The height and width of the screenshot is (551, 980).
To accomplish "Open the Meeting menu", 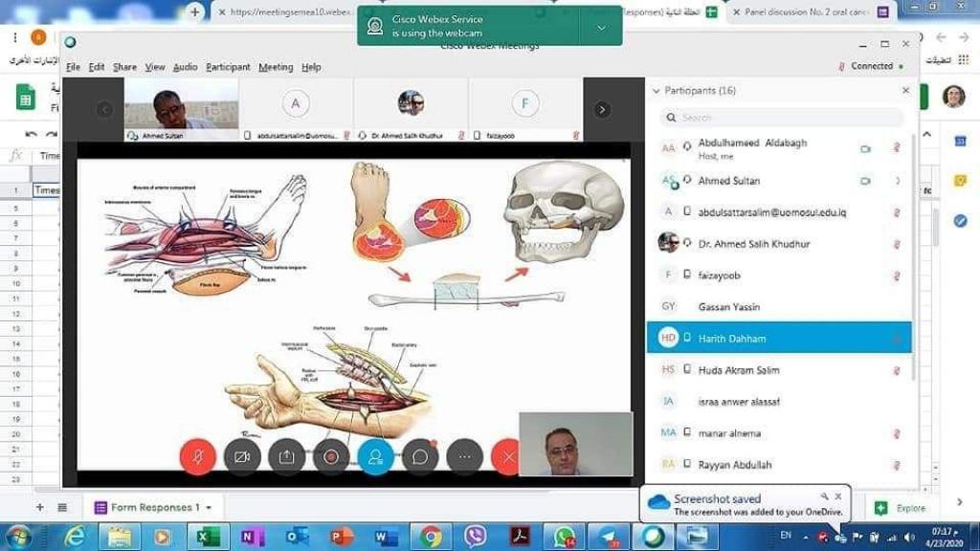I will coord(276,67).
